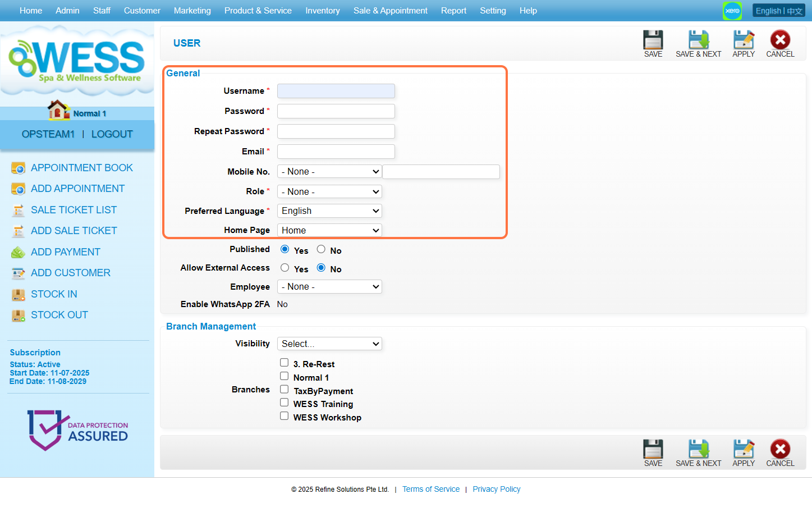
Task: Open the Inventory menu
Action: (322, 11)
